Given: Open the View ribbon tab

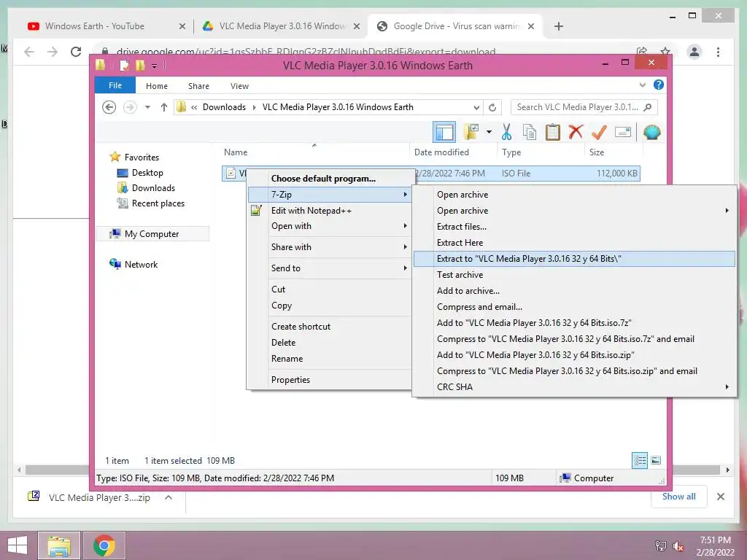Looking at the screenshot, I should [x=239, y=86].
